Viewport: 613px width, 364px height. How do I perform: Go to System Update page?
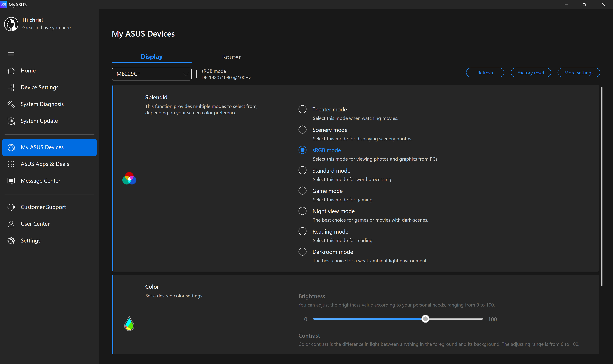pyautogui.click(x=49, y=121)
